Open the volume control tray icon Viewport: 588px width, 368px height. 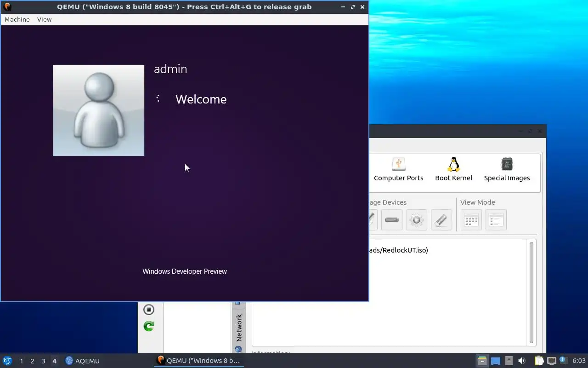[522, 361]
